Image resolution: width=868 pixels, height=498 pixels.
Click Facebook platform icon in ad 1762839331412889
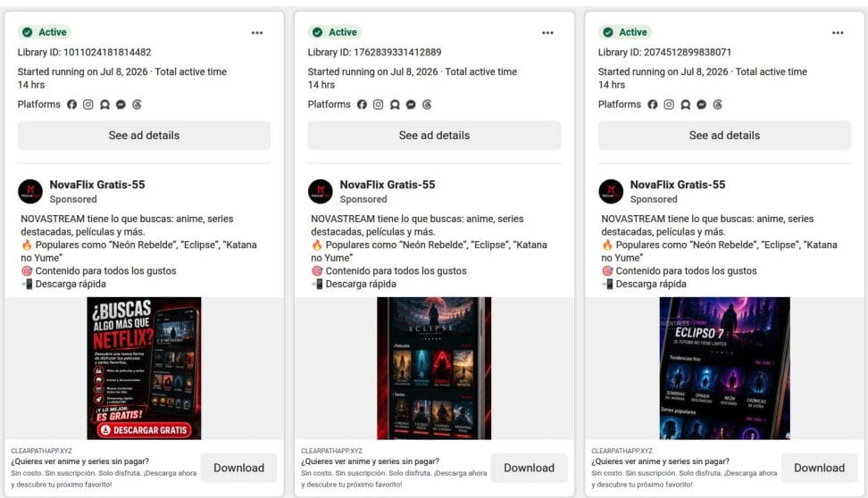362,104
